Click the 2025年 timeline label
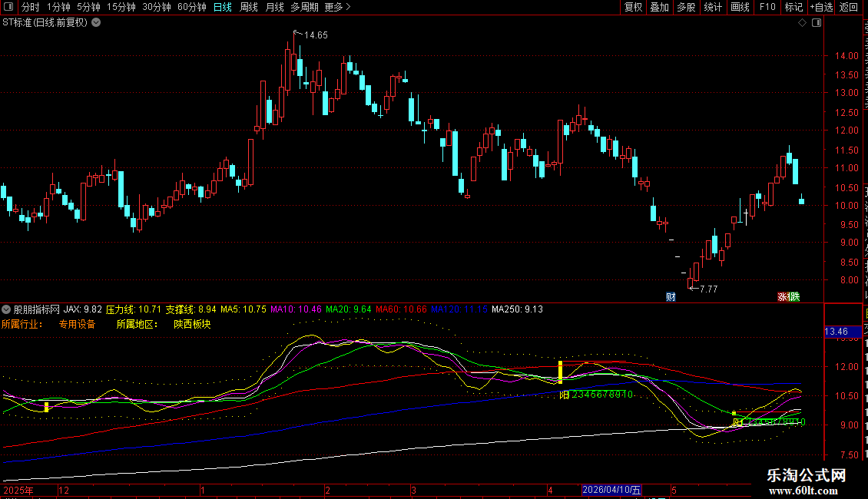The height and width of the screenshot is (499, 868). pyautogui.click(x=18, y=491)
